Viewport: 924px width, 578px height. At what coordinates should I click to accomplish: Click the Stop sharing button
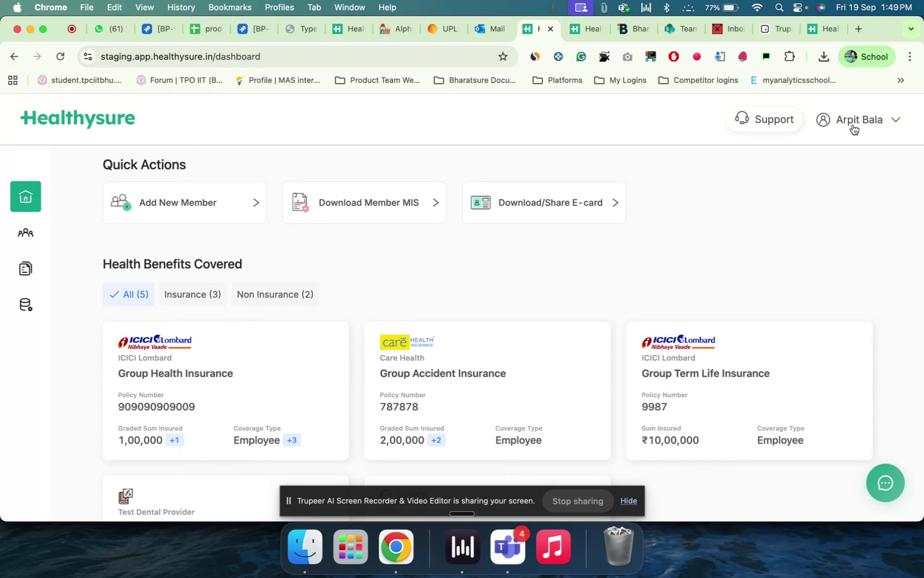point(577,501)
